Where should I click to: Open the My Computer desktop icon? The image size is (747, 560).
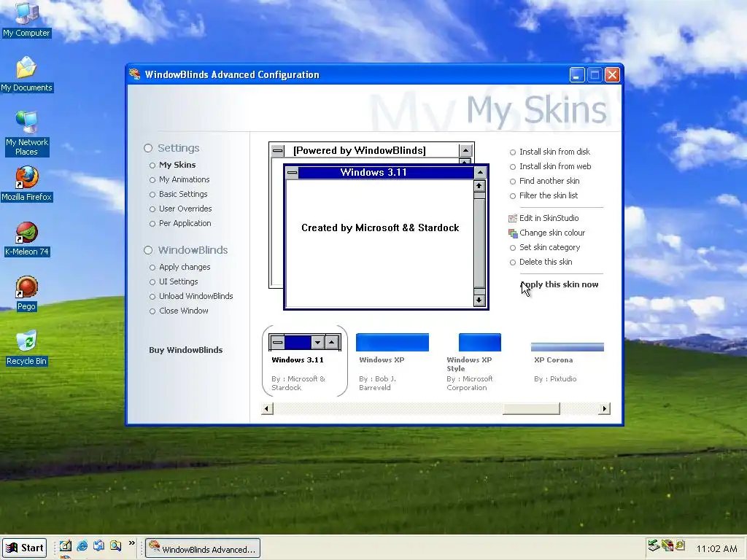point(26,19)
